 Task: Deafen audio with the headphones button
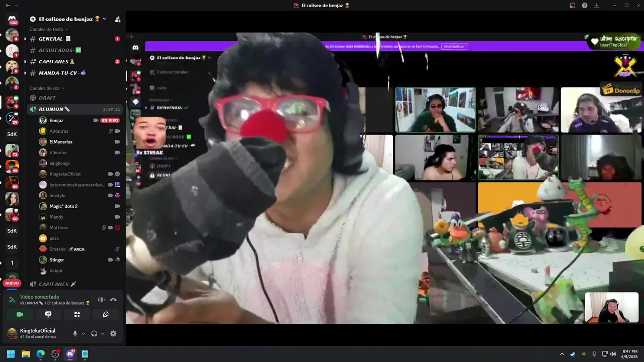pos(94,333)
